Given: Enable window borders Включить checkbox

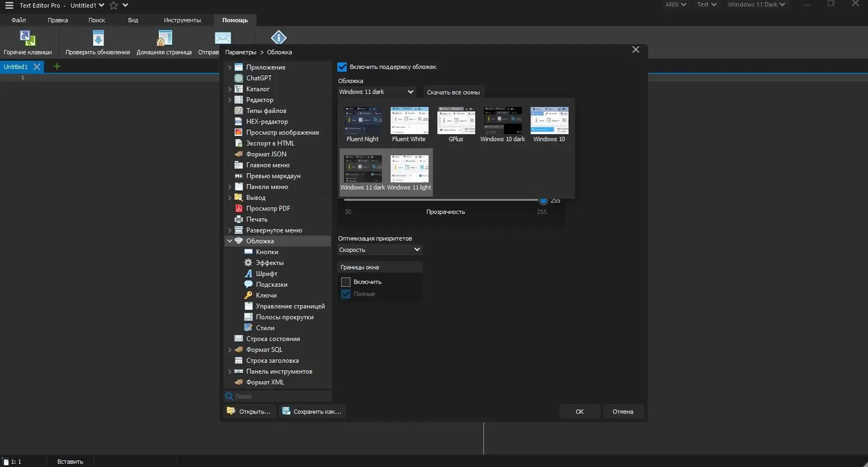Looking at the screenshot, I should tap(346, 282).
